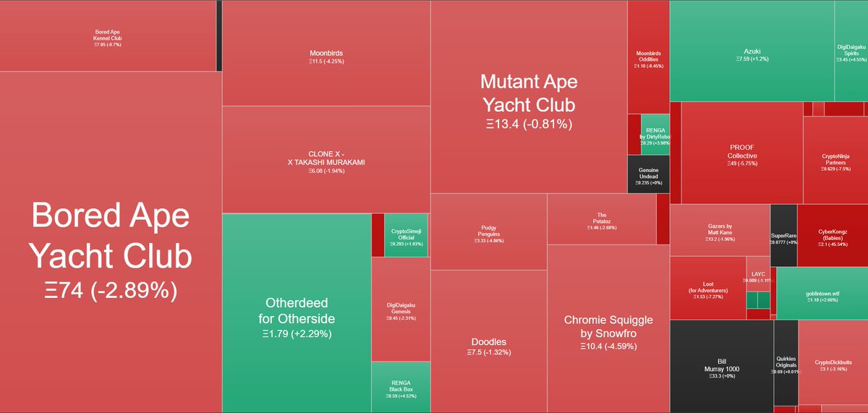This screenshot has width=868, height=413.
Task: Click the PROOF Collective tile
Action: 742,153
